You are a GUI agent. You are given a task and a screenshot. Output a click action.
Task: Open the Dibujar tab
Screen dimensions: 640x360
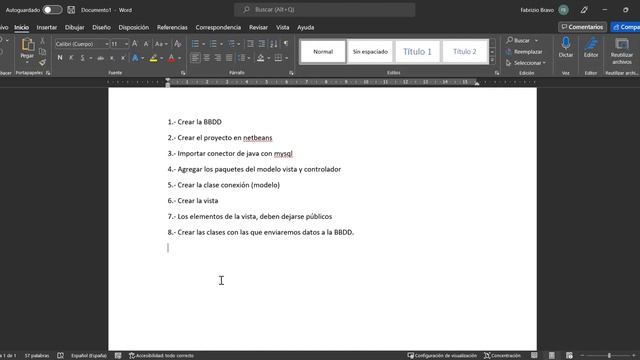point(74,27)
